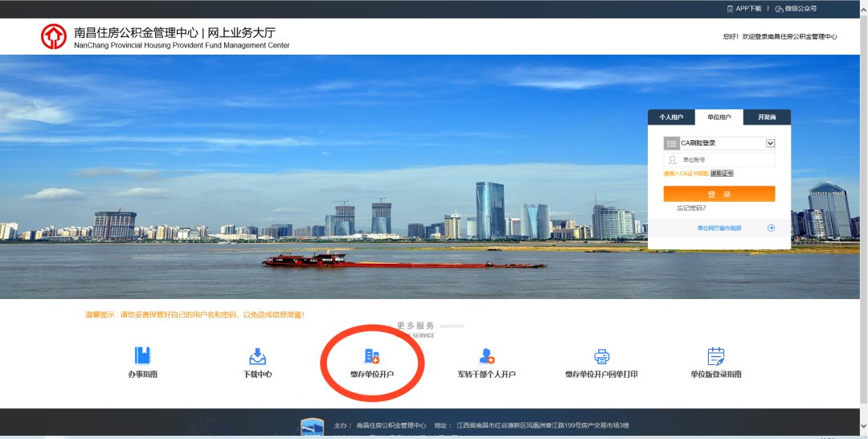Switch to the 开发商 tab
This screenshot has height=439, width=868.
pos(767,117)
